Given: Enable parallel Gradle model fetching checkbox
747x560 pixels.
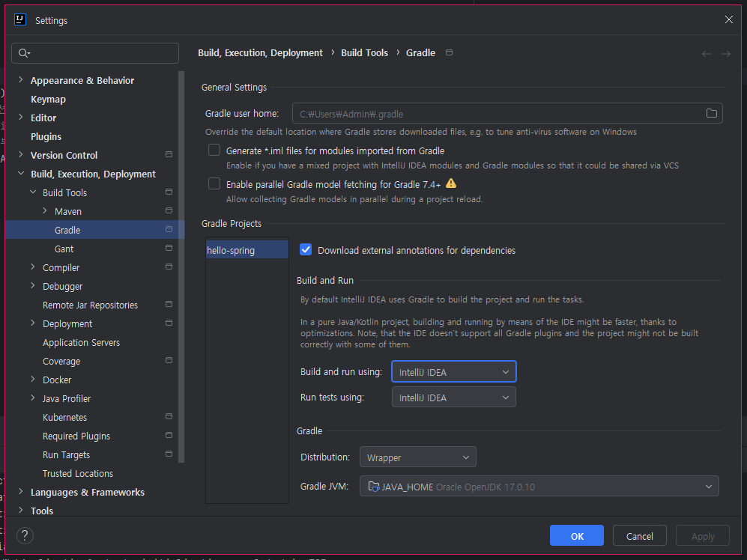Looking at the screenshot, I should 214,183.
